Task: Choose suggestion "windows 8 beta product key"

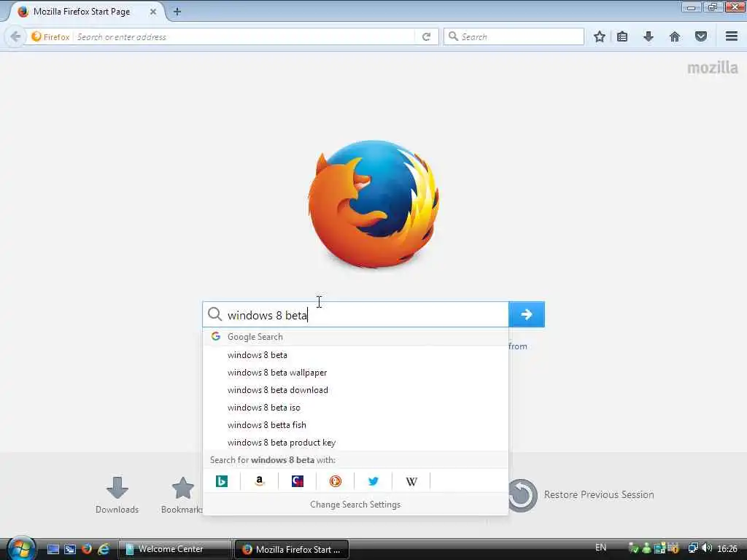Action: pyautogui.click(x=355, y=443)
